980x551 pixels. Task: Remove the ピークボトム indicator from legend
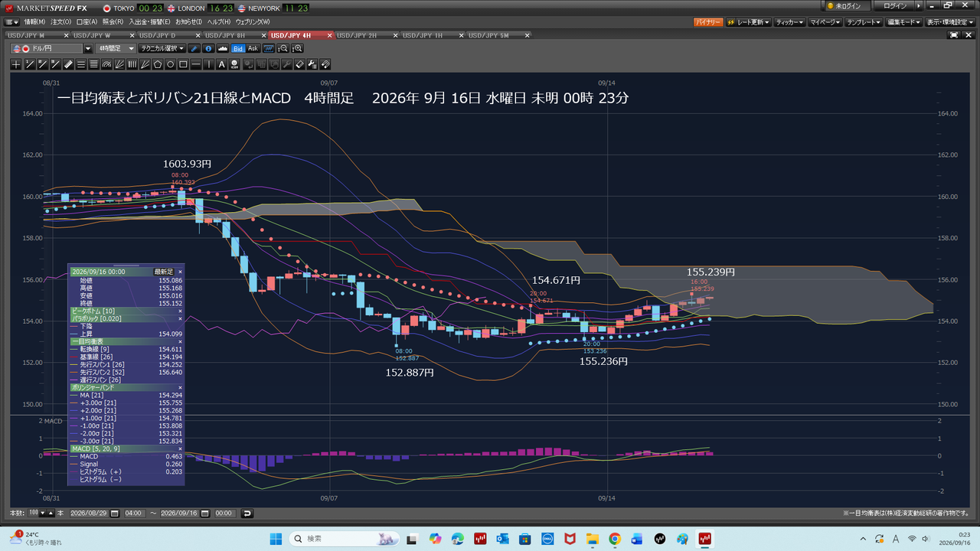(181, 311)
